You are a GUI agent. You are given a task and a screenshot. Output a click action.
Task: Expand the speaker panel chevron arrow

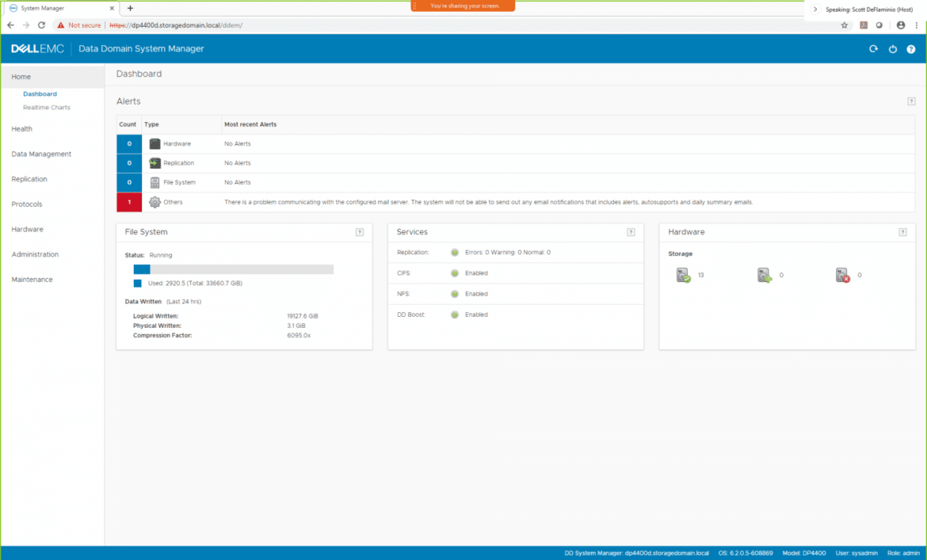tap(815, 10)
